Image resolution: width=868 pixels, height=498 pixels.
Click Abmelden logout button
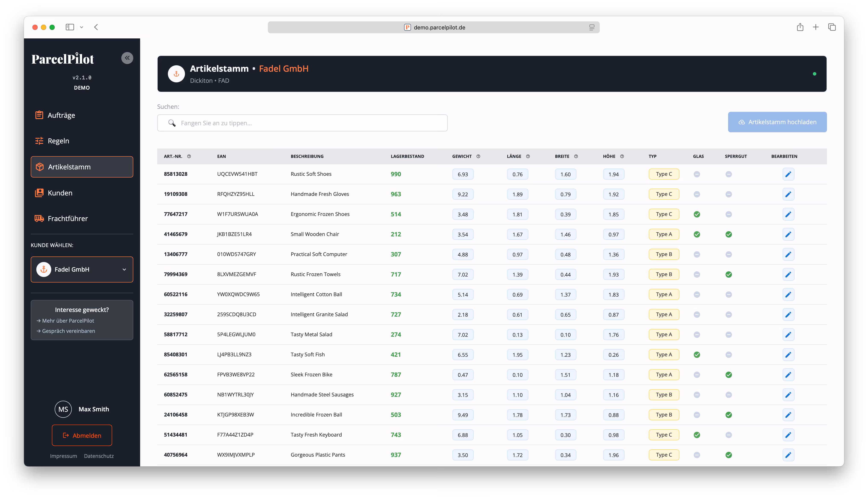82,435
